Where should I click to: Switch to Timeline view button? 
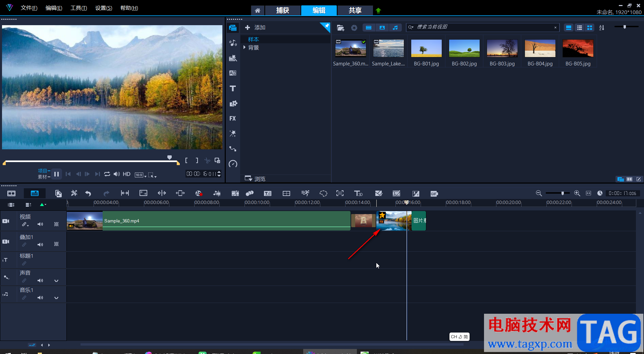35,193
